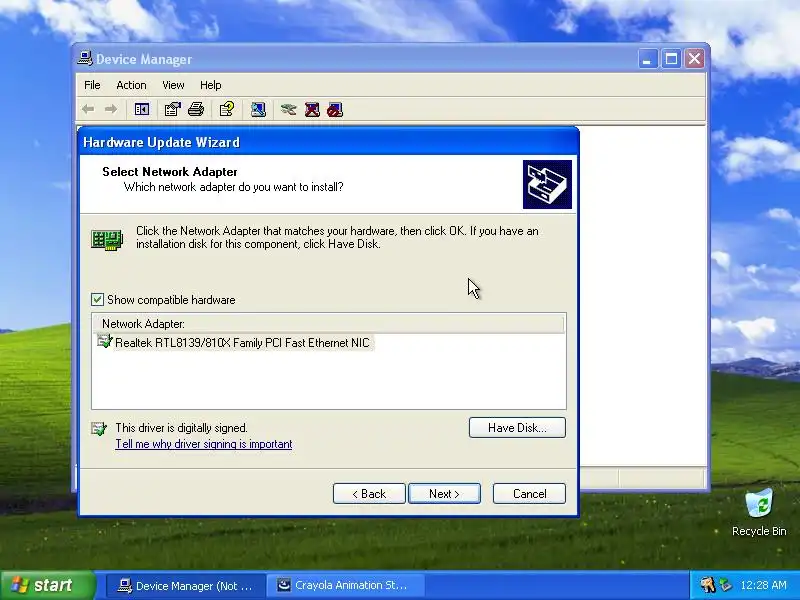
Task: Toggle the console tree pane icon
Action: 142,109
